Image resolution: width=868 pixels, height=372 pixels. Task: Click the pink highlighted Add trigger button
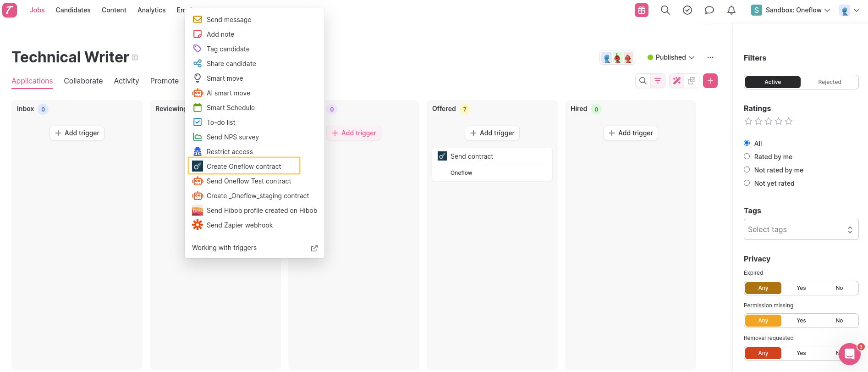point(354,133)
